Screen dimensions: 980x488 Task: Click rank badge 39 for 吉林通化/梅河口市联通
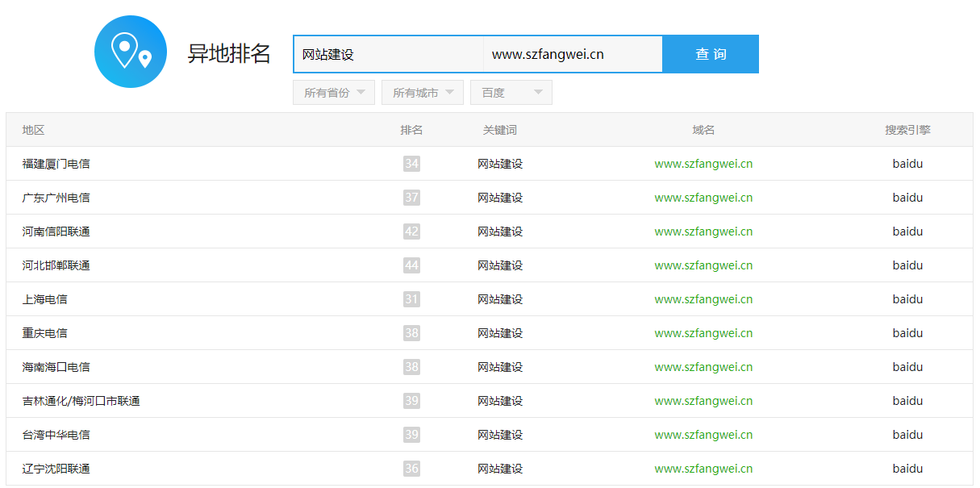point(411,401)
